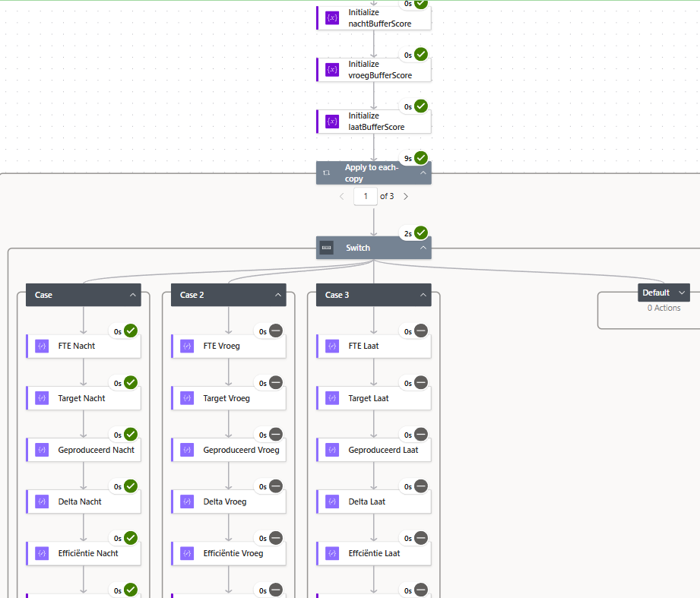Click the green checkmark on the Switch step

point(423,233)
